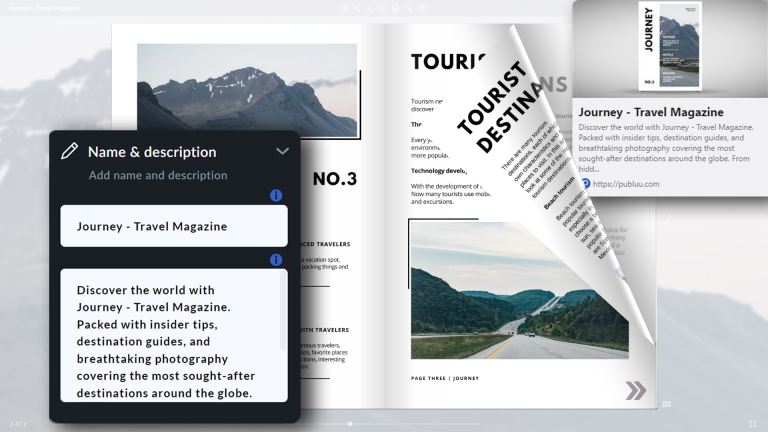Toggle the sound speaker icon

[x=383, y=8]
